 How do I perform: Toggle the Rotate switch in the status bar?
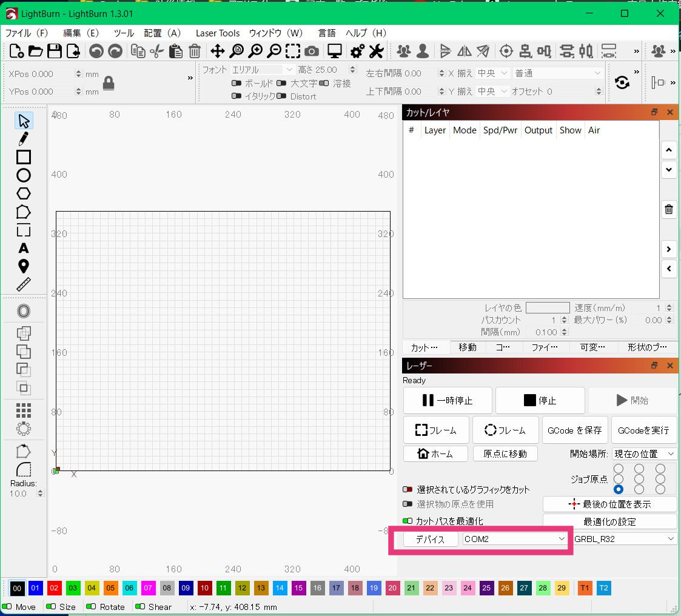pos(91,606)
